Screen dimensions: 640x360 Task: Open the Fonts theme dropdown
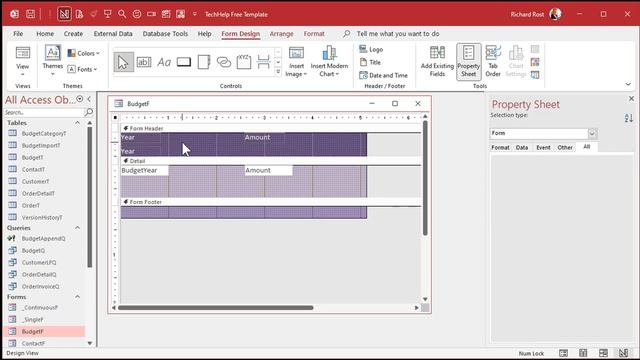tap(83, 69)
